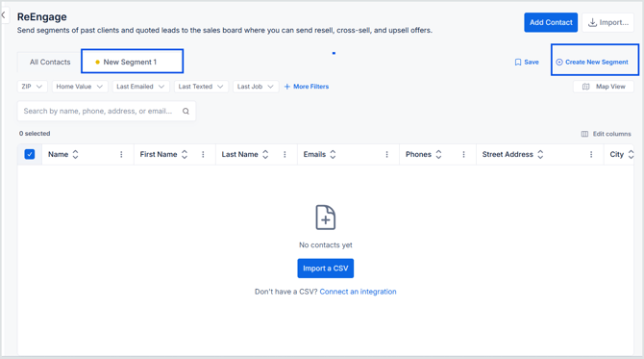Click More Filters link
This screenshot has height=359, width=644.
(307, 87)
